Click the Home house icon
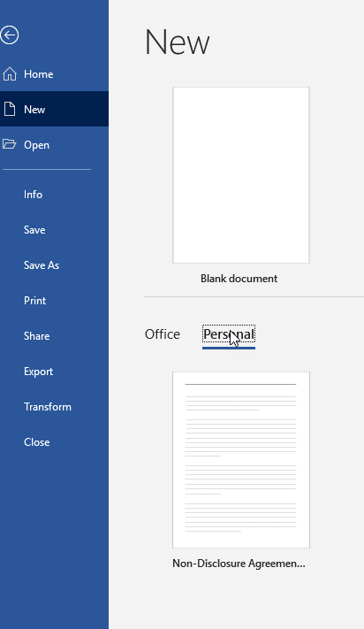 (x=10, y=73)
